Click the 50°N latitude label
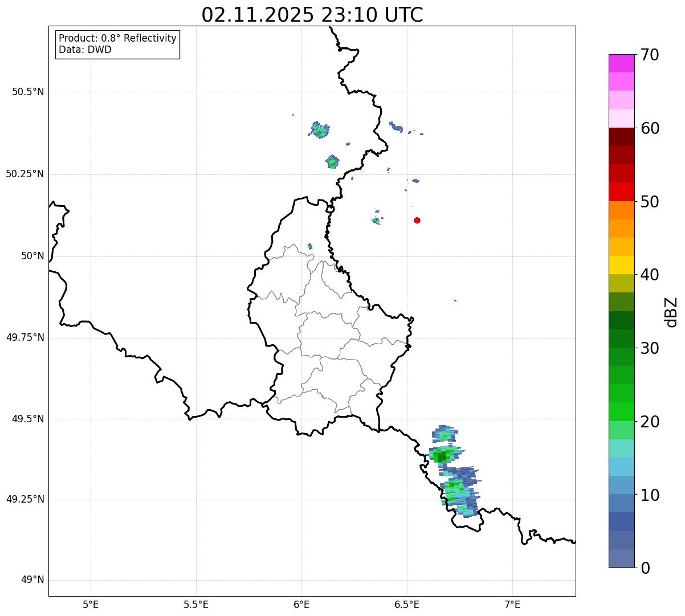The height and width of the screenshot is (616, 685). pyautogui.click(x=32, y=256)
